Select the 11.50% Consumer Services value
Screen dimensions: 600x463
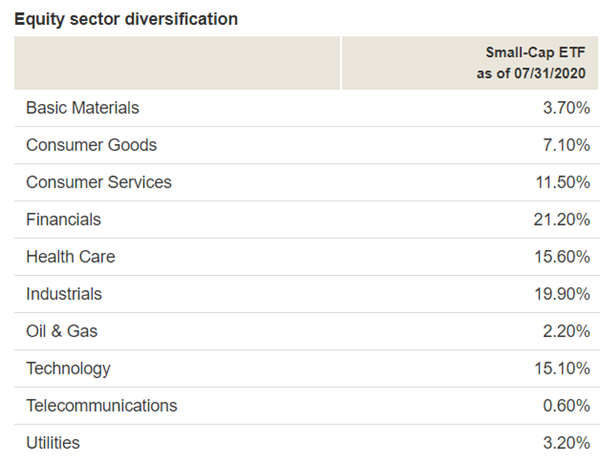pos(559,182)
